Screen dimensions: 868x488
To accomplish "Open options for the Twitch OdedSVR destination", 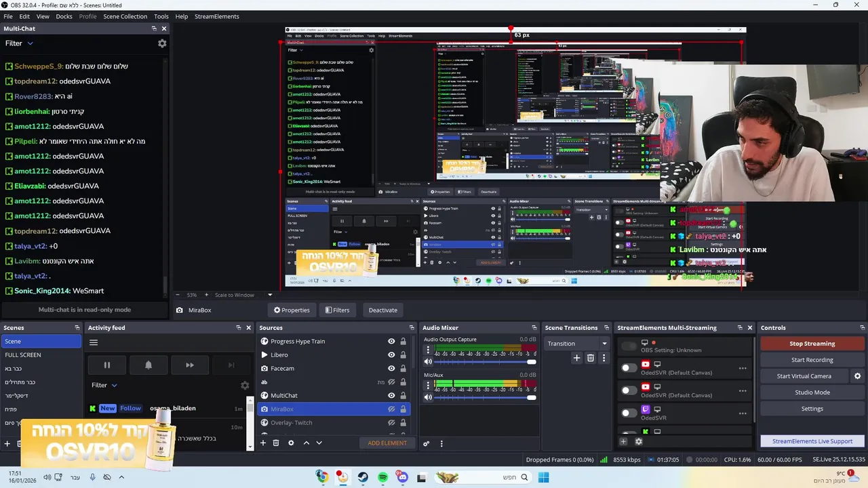I will point(743,413).
